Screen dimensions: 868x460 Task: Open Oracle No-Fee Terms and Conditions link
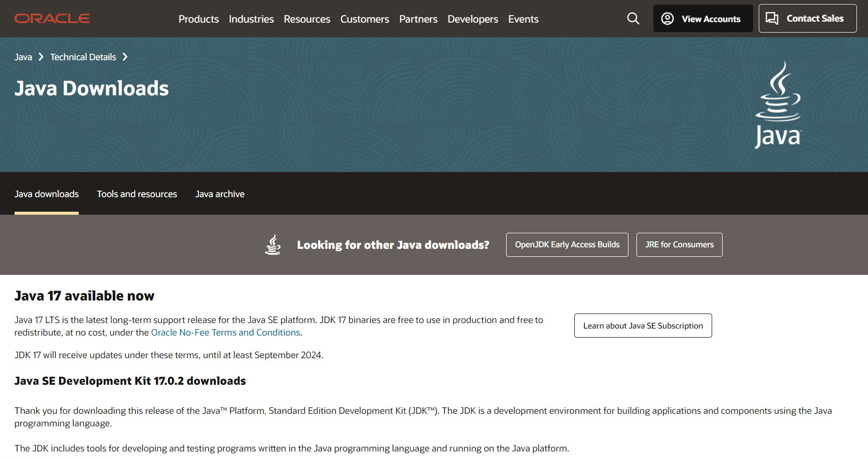pos(226,333)
